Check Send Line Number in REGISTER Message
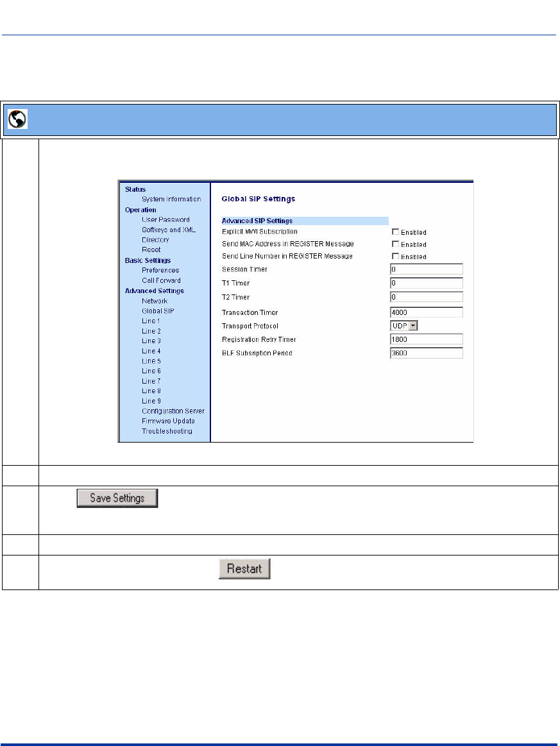The height and width of the screenshot is (746, 560). point(395,256)
